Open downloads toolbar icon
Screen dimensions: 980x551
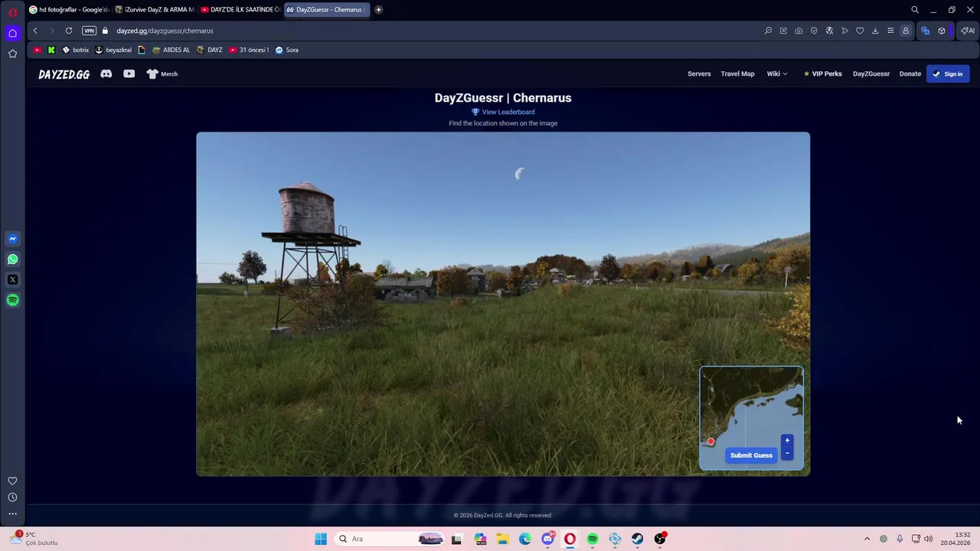(x=875, y=31)
